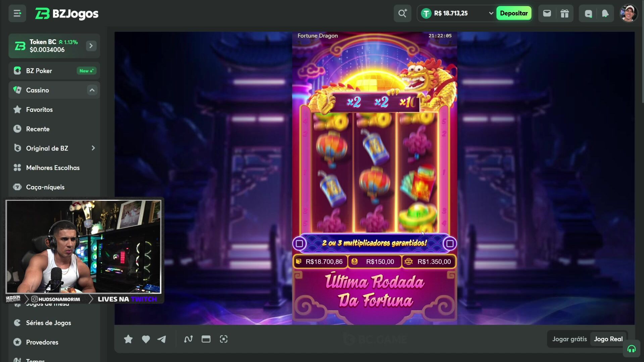Viewport: 644px width, 362px height.
Task: Open the mail envelope icon
Action: pyautogui.click(x=547, y=13)
